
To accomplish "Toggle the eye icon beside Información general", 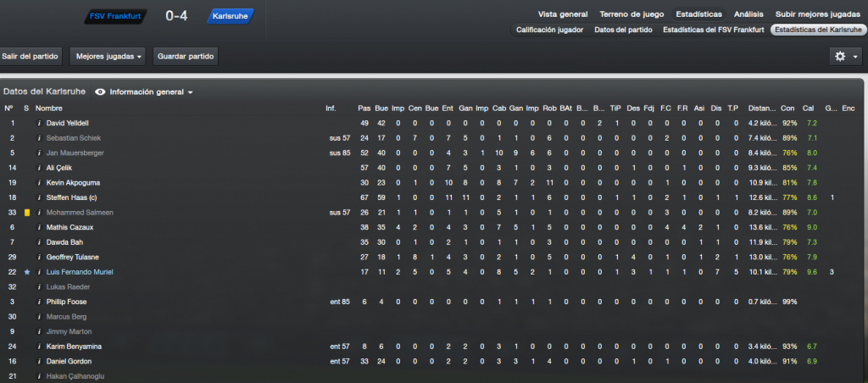I will pos(100,92).
